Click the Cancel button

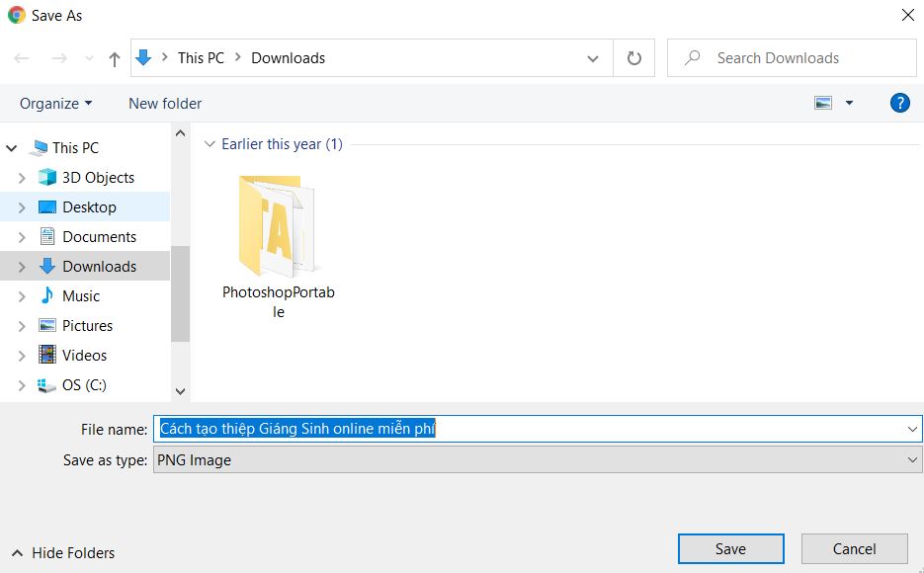click(x=854, y=549)
